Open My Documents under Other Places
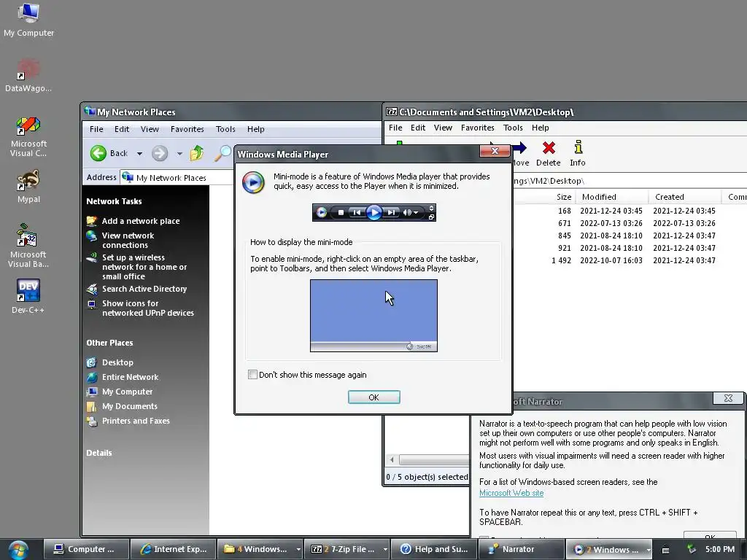The height and width of the screenshot is (560, 747). click(130, 406)
